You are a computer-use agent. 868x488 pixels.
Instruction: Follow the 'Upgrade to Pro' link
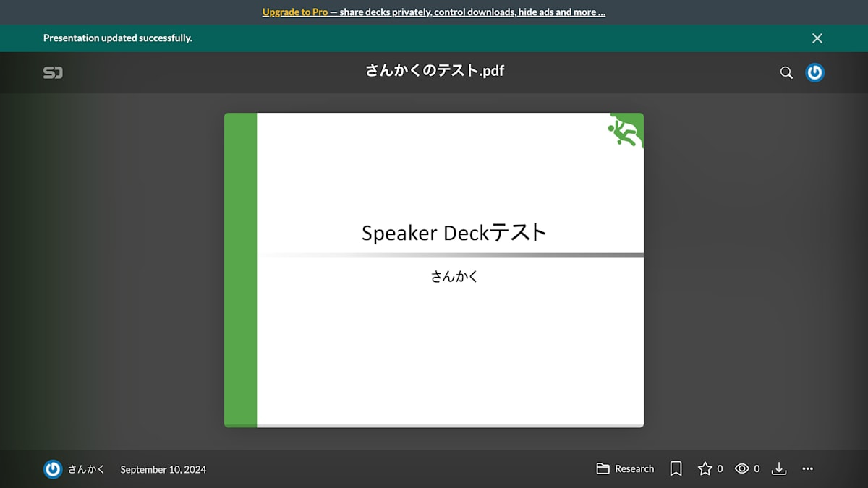coord(295,12)
